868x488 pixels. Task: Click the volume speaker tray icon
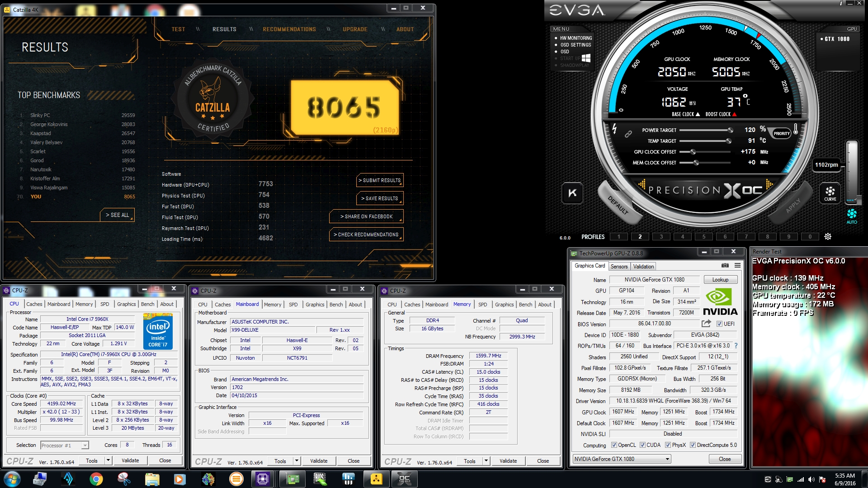[x=811, y=479]
